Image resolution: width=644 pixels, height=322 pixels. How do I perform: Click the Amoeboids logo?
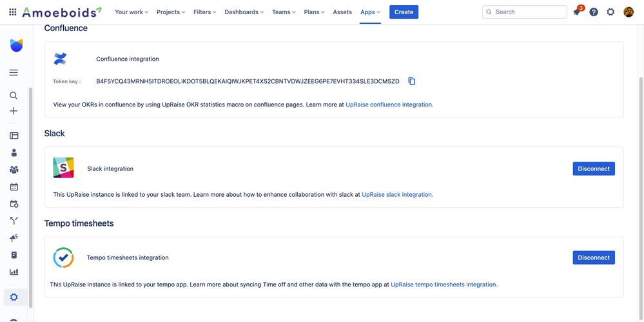[x=62, y=12]
